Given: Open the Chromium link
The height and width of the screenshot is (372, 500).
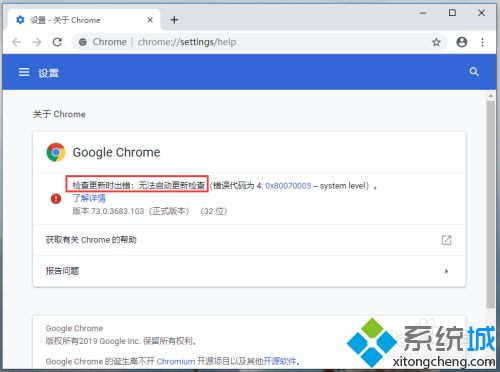Looking at the screenshot, I should click(176, 361).
